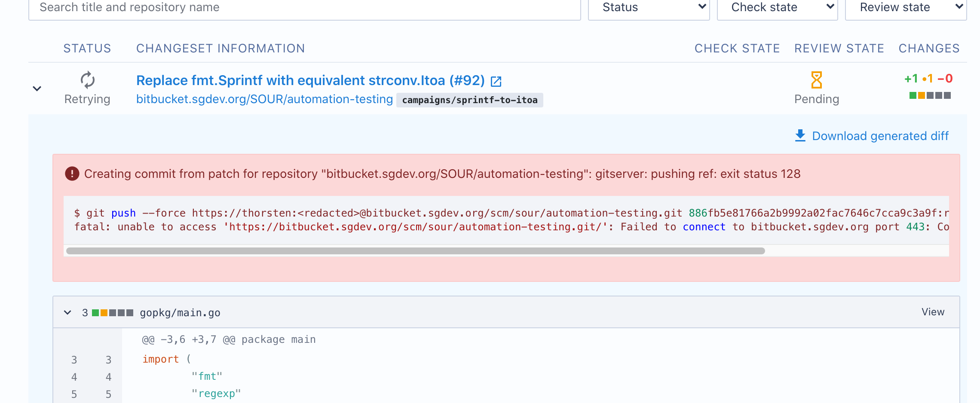Click horizontal scrollbar in error output
980x403 pixels.
coord(415,251)
